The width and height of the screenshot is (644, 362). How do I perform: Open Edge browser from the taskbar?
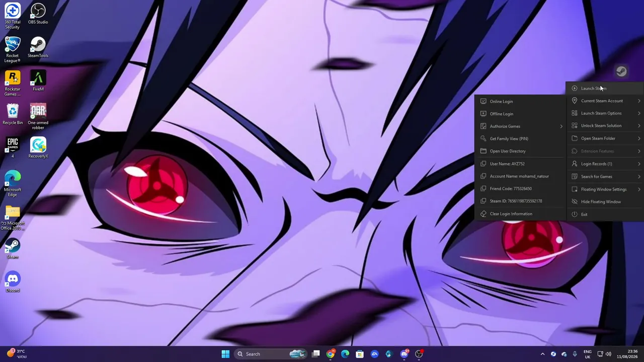(x=345, y=354)
